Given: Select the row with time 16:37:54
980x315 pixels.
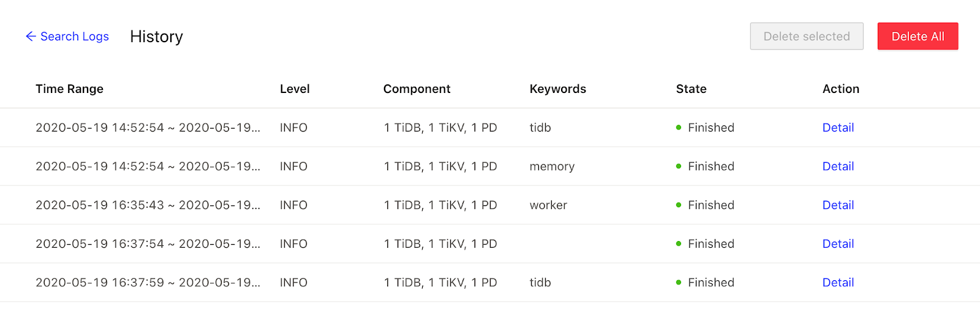Looking at the screenshot, I should tap(148, 244).
